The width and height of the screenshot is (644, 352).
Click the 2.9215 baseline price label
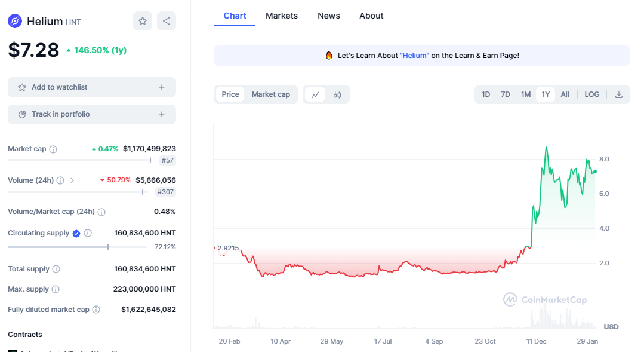click(x=228, y=248)
